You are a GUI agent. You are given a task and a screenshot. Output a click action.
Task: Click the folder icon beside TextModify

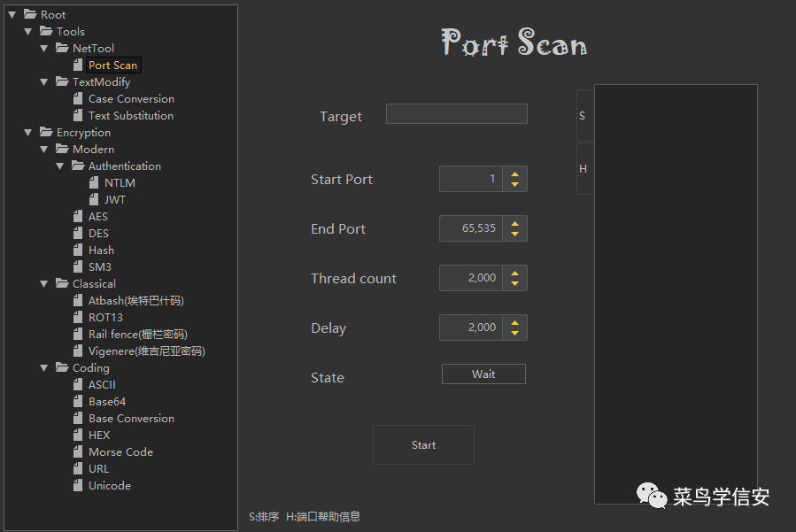coord(62,82)
